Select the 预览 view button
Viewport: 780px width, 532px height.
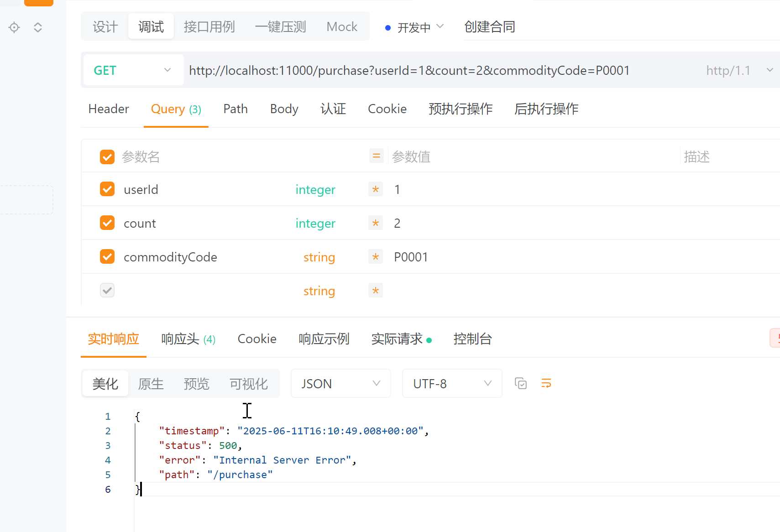[x=196, y=383]
